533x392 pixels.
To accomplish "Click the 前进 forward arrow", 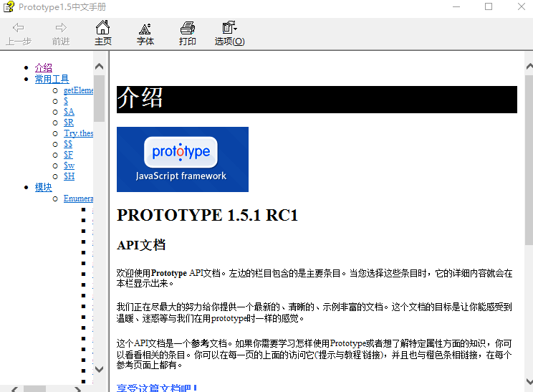I will tap(61, 33).
